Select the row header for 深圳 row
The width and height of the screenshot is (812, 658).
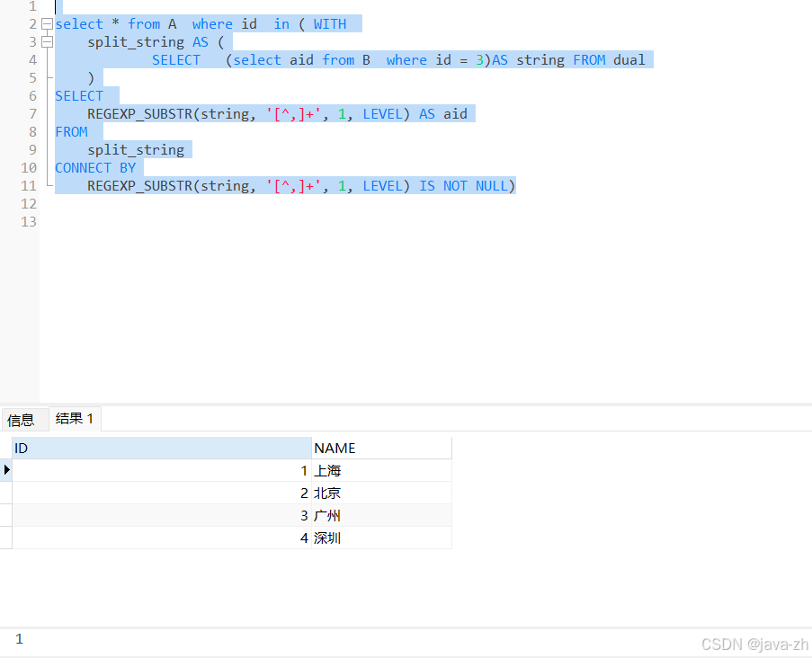coord(6,538)
